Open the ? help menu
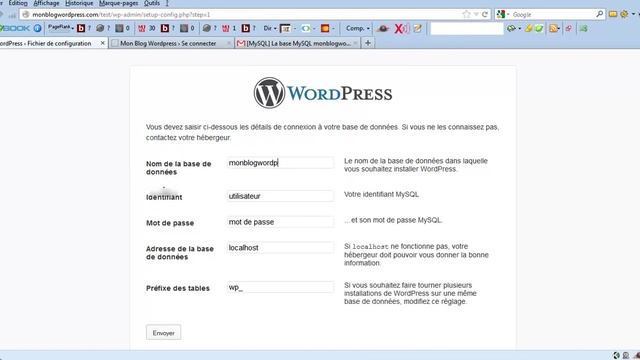Screen dimensions: 640x360 [167, 3]
